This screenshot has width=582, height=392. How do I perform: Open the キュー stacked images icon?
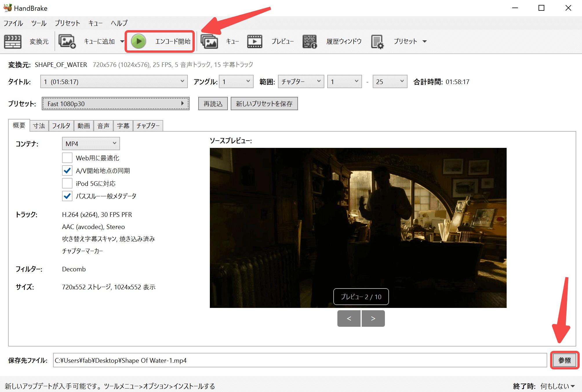(209, 41)
